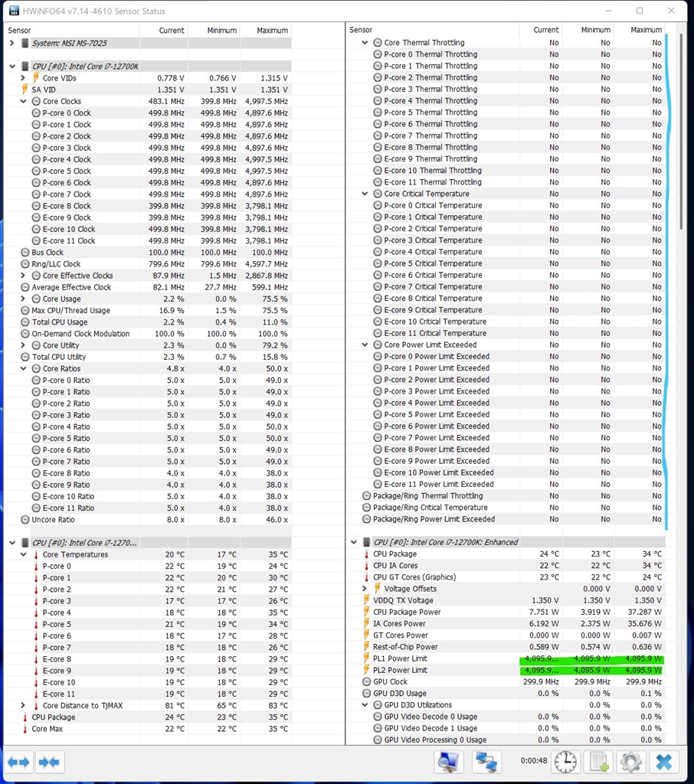This screenshot has height=784, width=694.
Task: Click the network computers icon in the bottom toolbar
Action: point(486,762)
